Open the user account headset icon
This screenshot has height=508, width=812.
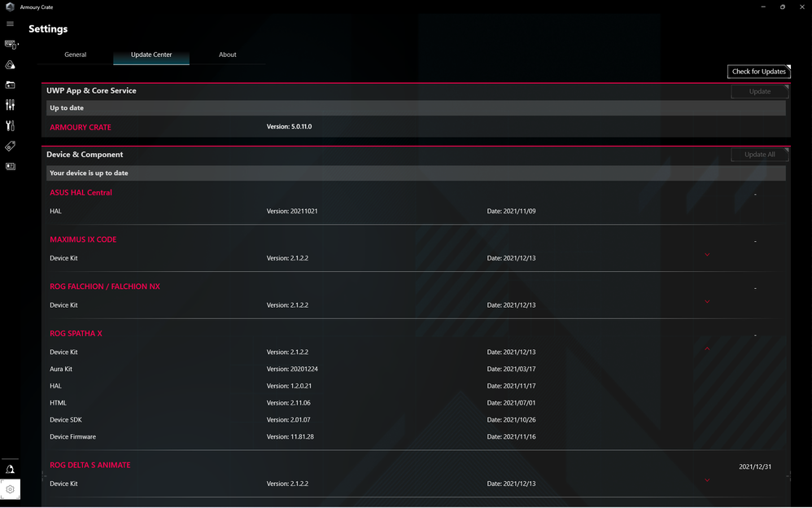click(10, 469)
